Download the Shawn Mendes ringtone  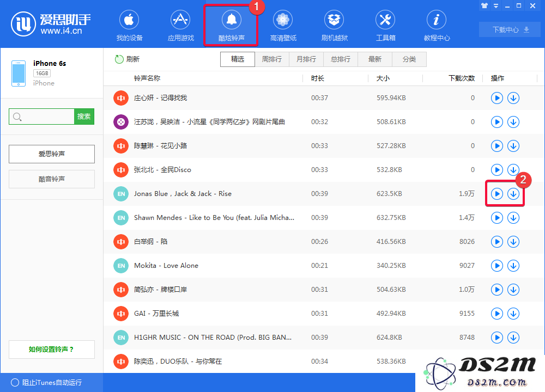(x=513, y=218)
